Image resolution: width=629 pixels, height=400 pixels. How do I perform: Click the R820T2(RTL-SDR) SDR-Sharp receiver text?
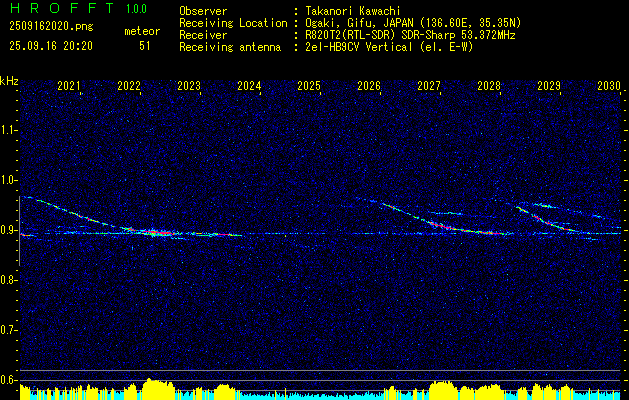(410, 35)
